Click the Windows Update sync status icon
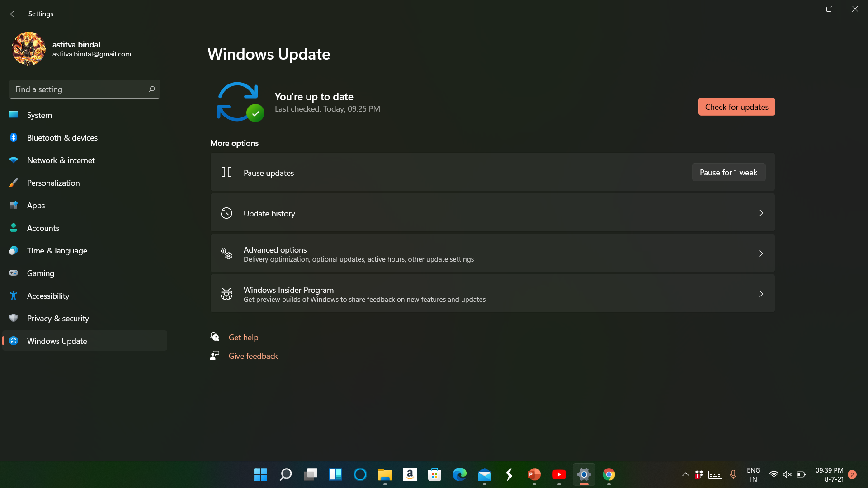868x488 pixels. 240,102
